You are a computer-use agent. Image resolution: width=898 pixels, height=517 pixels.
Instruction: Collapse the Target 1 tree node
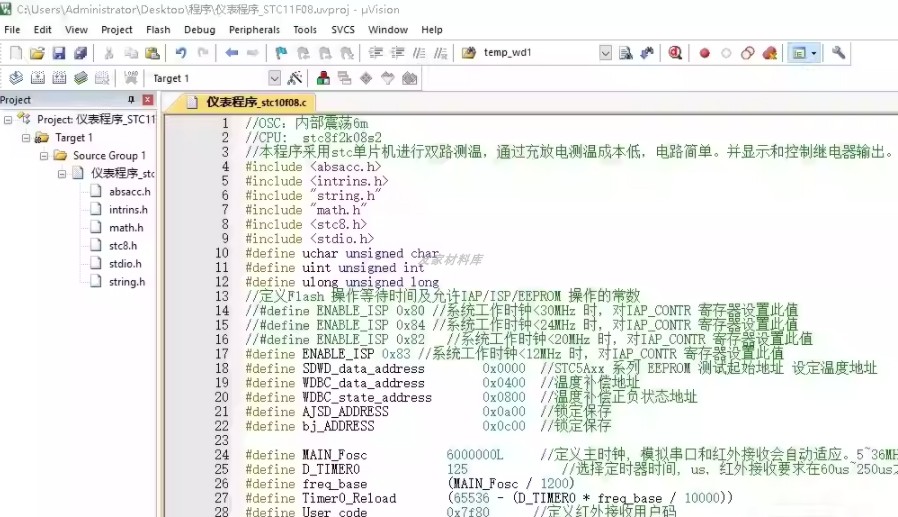tap(26, 138)
